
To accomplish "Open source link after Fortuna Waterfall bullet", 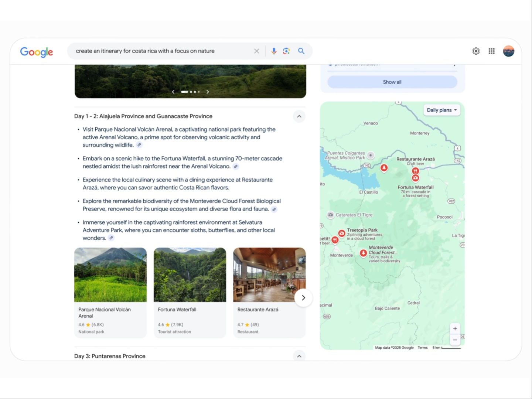I will tap(236, 167).
